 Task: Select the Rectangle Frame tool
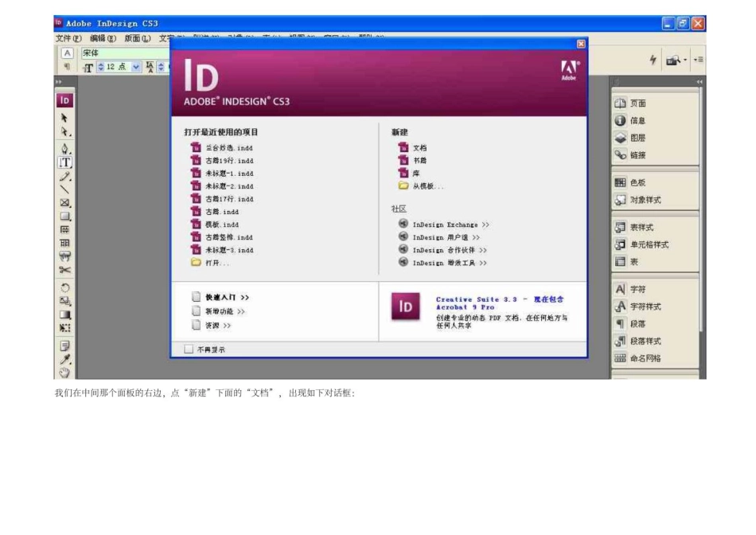tap(65, 202)
